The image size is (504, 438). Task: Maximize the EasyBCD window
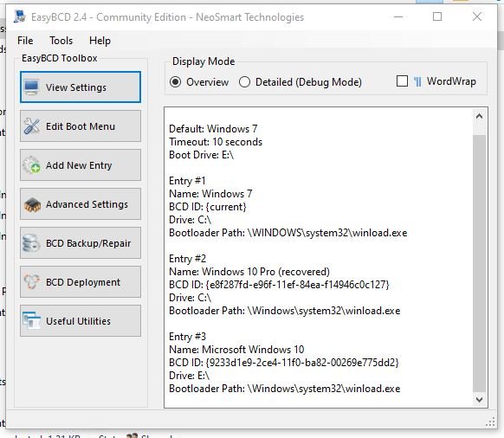(x=437, y=16)
